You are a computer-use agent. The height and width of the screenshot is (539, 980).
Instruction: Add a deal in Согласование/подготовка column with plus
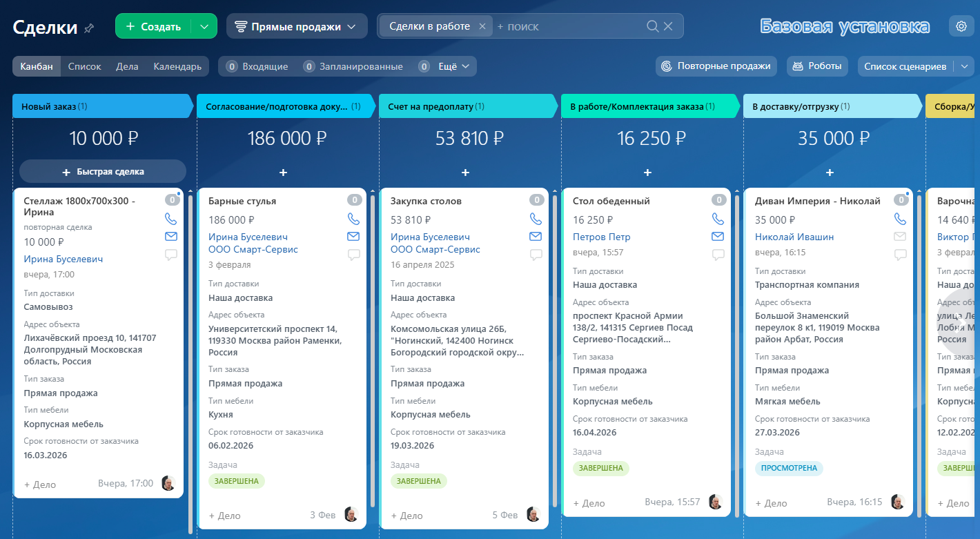(283, 172)
